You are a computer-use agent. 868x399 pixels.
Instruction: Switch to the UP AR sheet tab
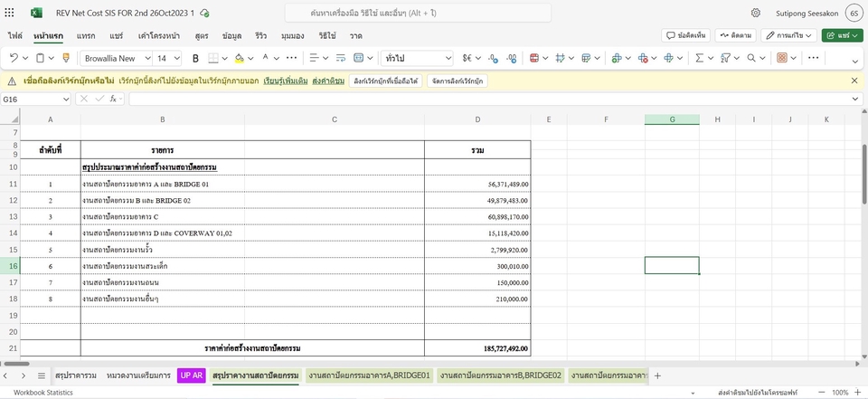point(191,375)
